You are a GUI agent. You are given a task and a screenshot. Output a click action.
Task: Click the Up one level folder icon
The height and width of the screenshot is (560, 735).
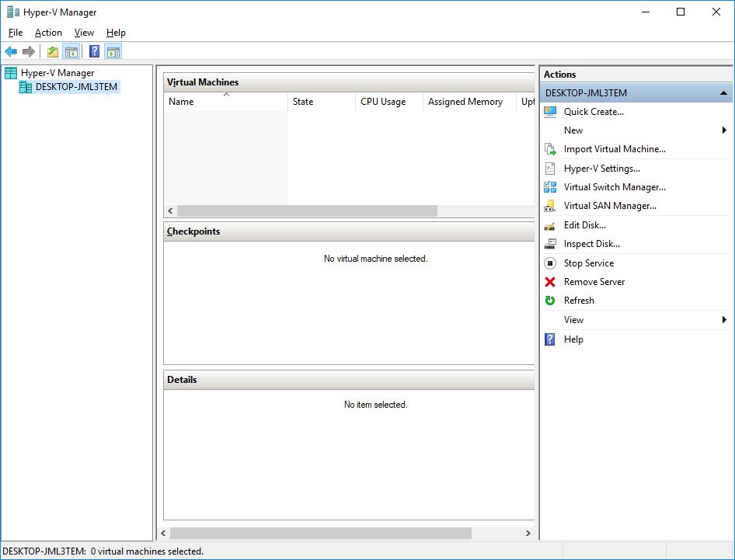pos(53,51)
